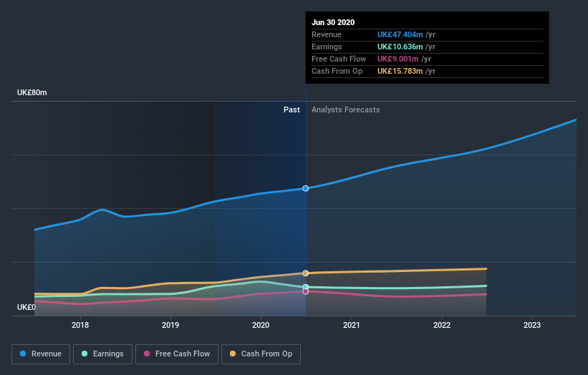Click the 2021 x-axis label
Viewport: 588px width, 375px height.
[352, 325]
